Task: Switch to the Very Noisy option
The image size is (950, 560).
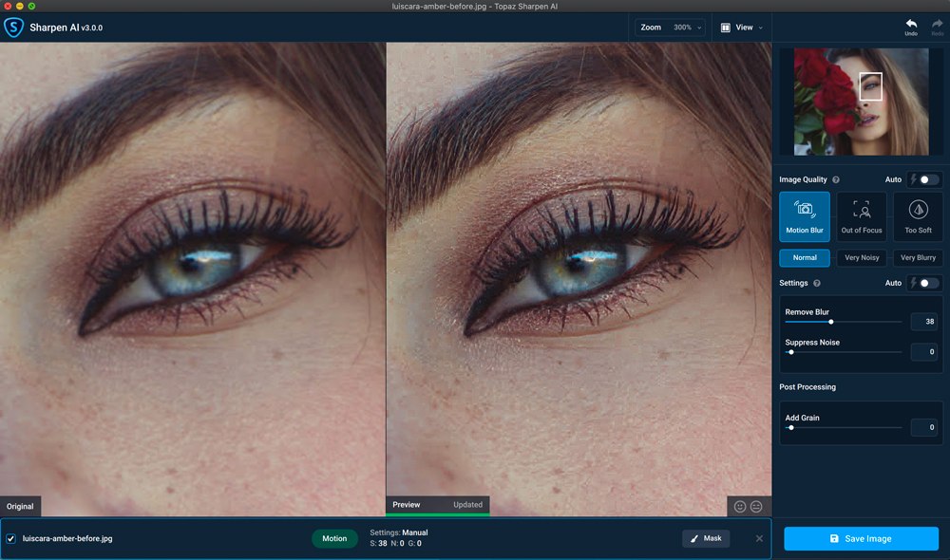Action: coord(861,257)
